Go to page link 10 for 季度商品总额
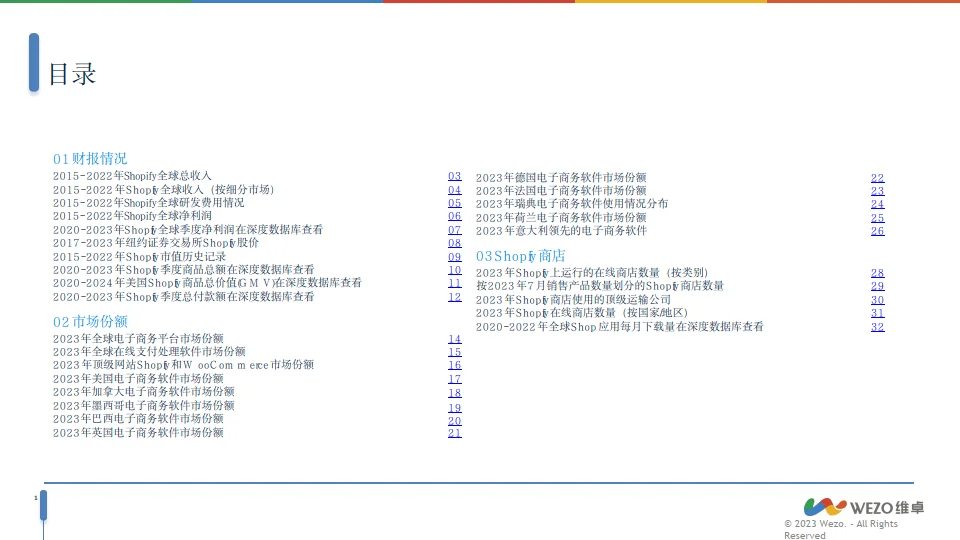This screenshot has height=540, width=960. point(454,270)
